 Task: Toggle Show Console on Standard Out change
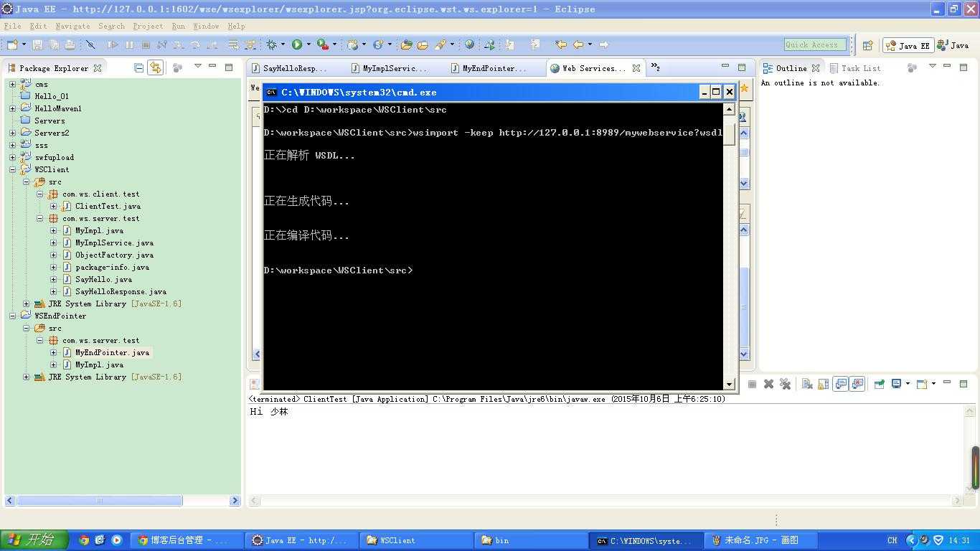[x=841, y=384]
